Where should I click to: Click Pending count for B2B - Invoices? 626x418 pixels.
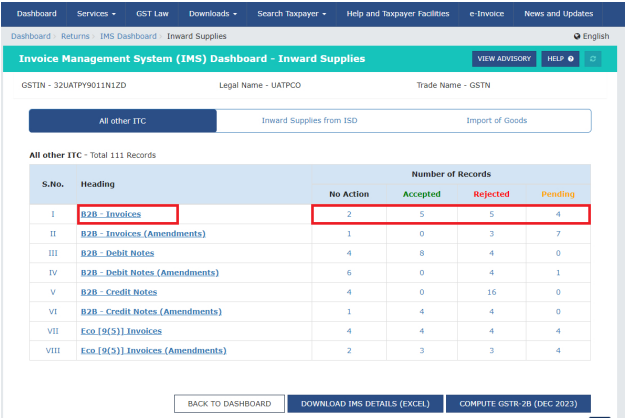558,214
